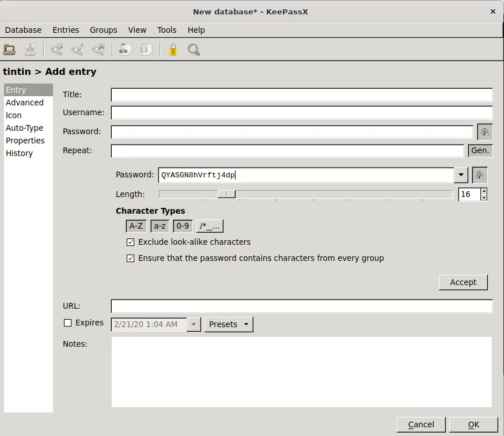Switch to the Advanced section
The width and height of the screenshot is (504, 436).
pyautogui.click(x=28, y=103)
